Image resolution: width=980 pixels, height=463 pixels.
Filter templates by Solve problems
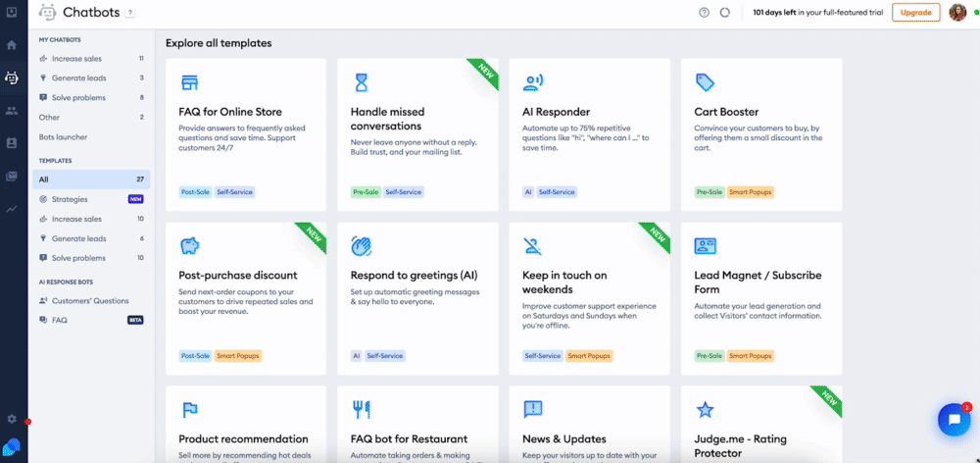coord(91,258)
